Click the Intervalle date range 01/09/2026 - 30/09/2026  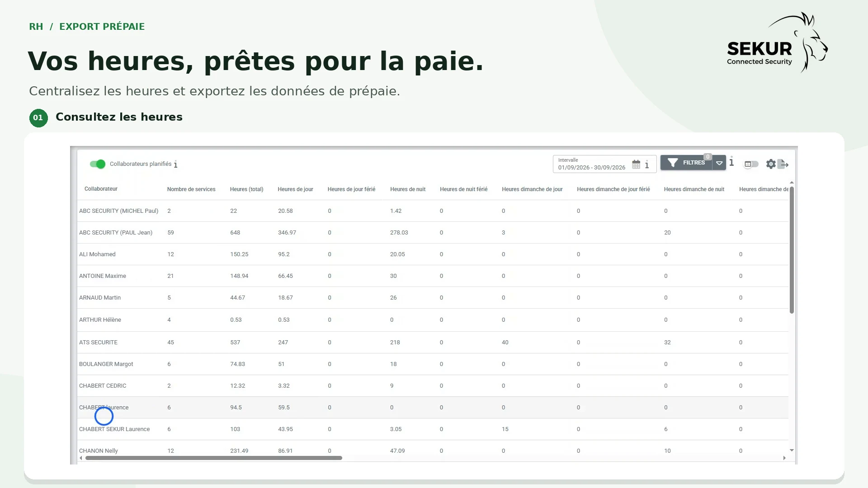pyautogui.click(x=591, y=167)
